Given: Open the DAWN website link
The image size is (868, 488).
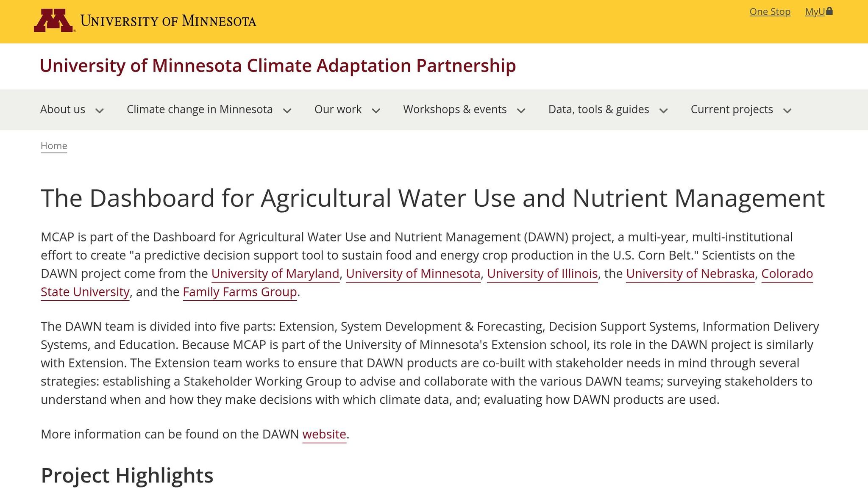Looking at the screenshot, I should point(324,434).
